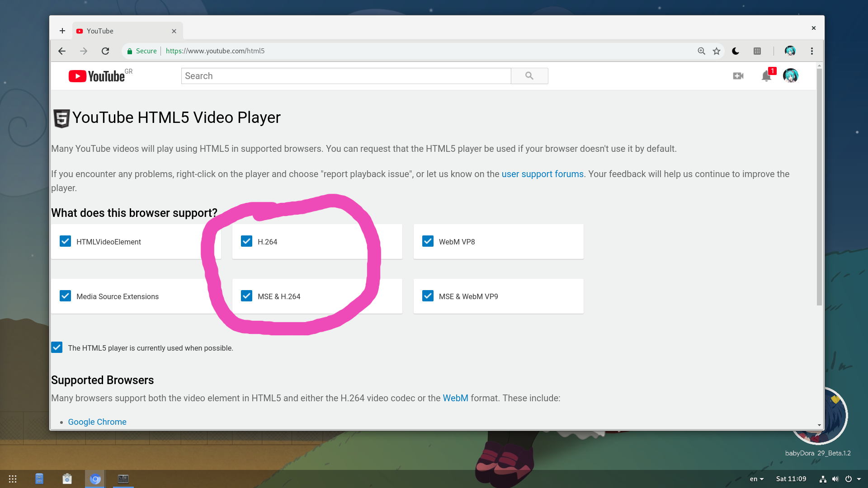Bookmark this page with the star icon

[716, 51]
